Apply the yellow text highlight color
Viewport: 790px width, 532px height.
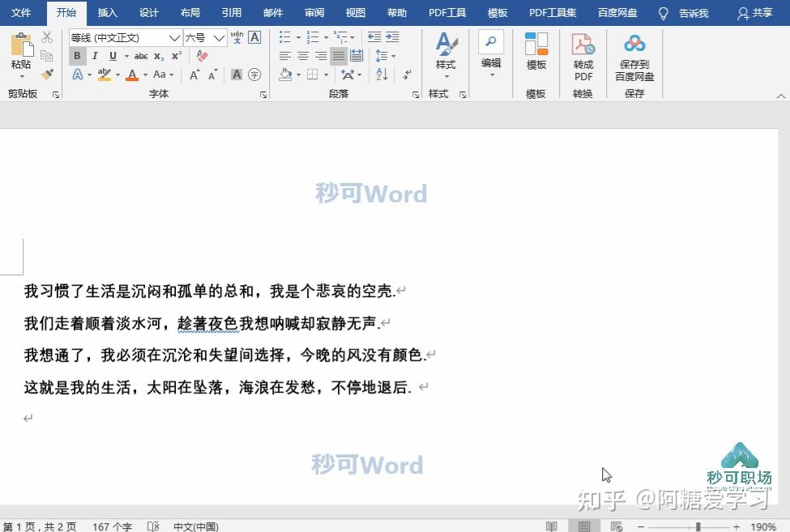pyautogui.click(x=105, y=75)
